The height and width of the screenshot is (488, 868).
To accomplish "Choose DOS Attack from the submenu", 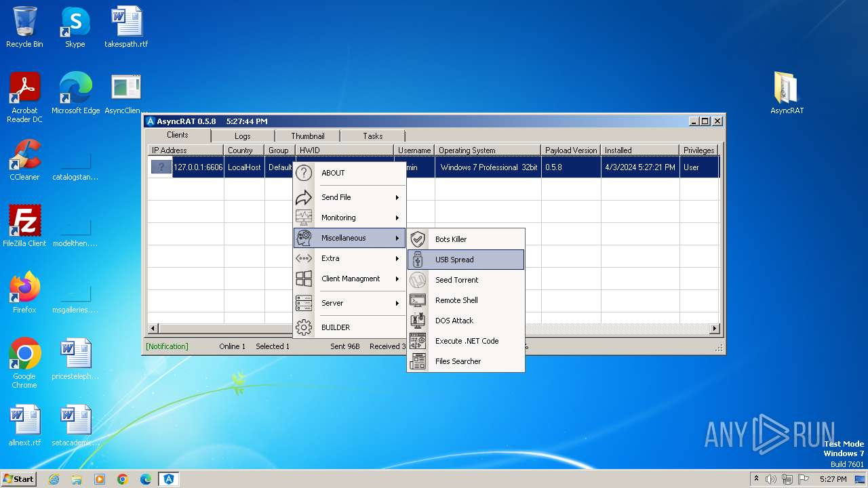I will 466,321.
